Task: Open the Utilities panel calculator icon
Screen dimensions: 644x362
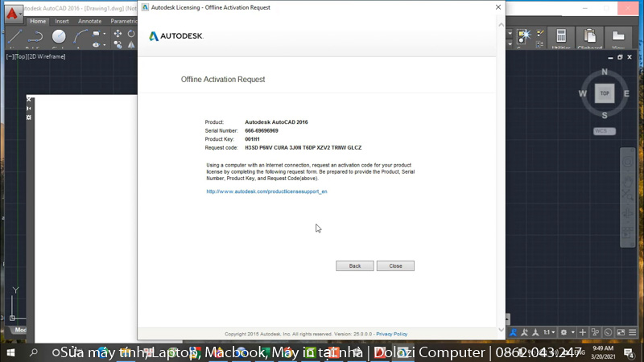Action: point(560,36)
